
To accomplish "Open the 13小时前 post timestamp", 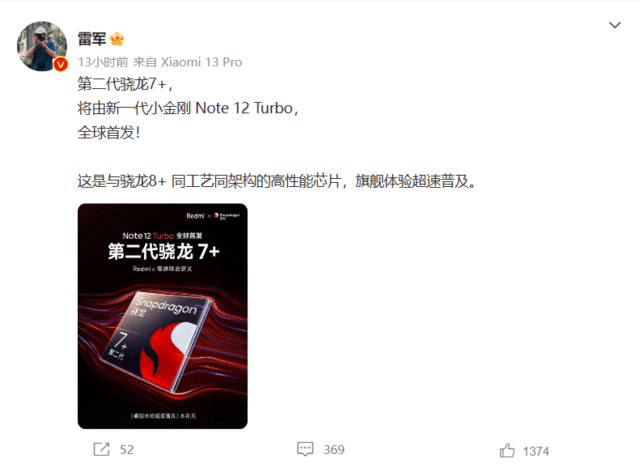I will (x=103, y=62).
